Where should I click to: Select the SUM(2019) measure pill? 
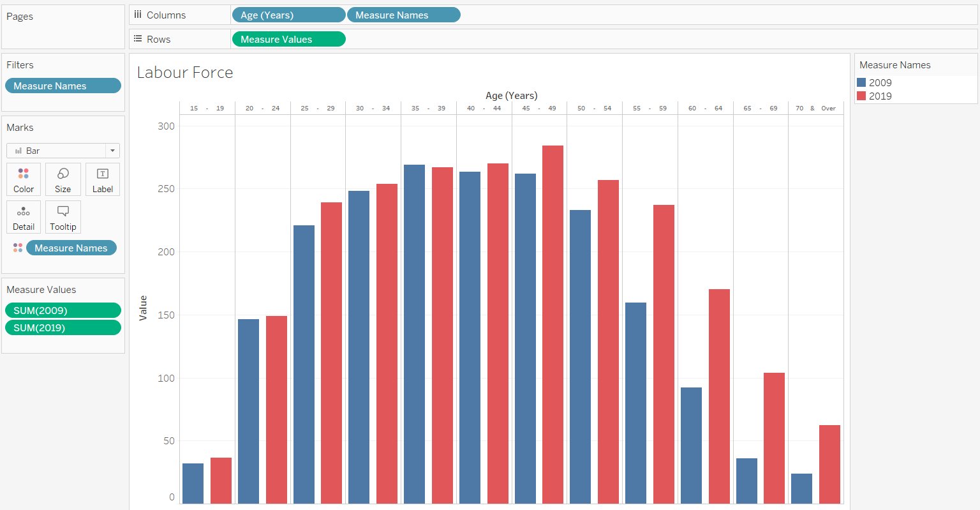[63, 327]
